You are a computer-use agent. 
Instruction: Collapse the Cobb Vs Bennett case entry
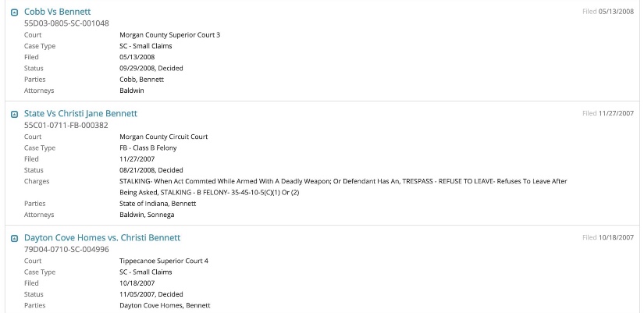click(x=14, y=13)
